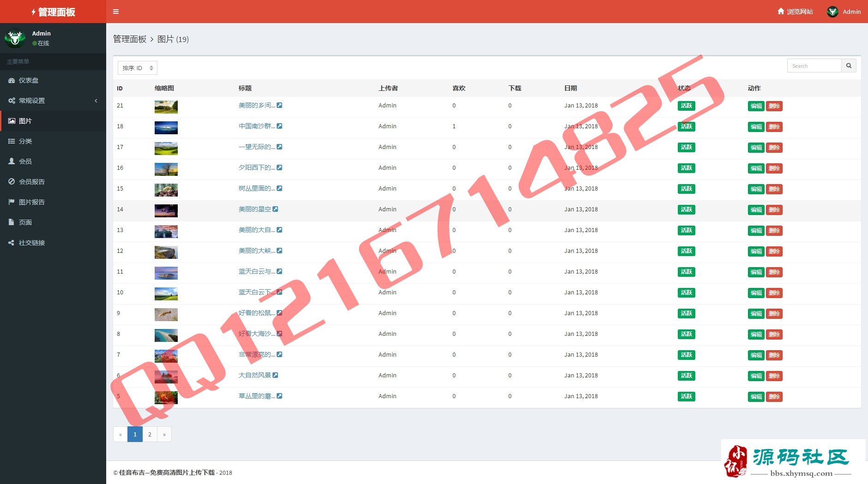Click 编辑 button for image ID 7
Screen dimensions: 868x484
756,355
